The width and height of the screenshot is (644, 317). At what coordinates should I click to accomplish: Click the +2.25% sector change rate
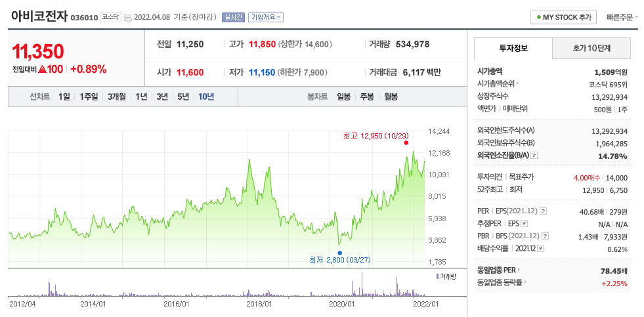point(614,284)
